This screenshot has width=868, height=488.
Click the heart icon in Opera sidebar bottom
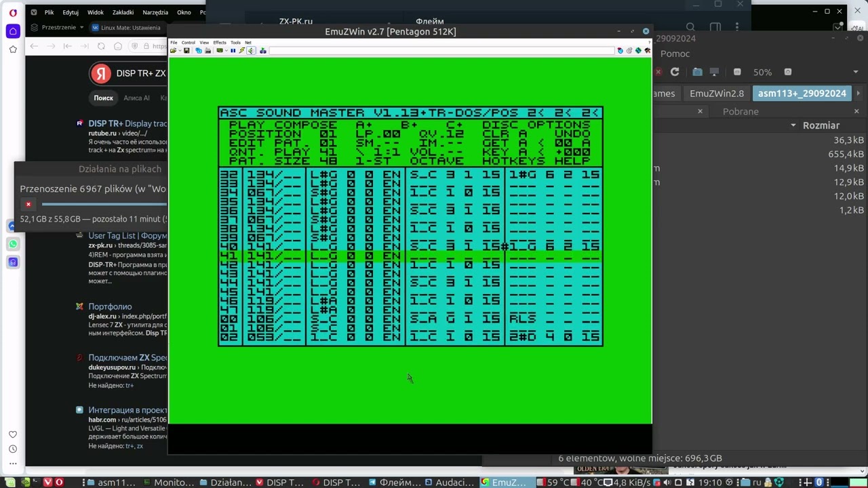[x=13, y=434]
